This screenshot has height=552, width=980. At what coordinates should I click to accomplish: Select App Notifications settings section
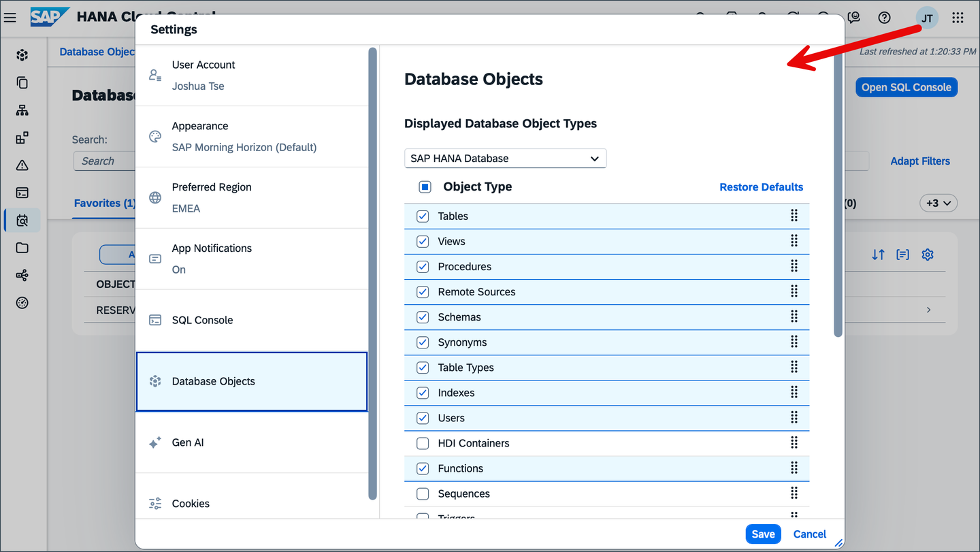click(x=252, y=259)
